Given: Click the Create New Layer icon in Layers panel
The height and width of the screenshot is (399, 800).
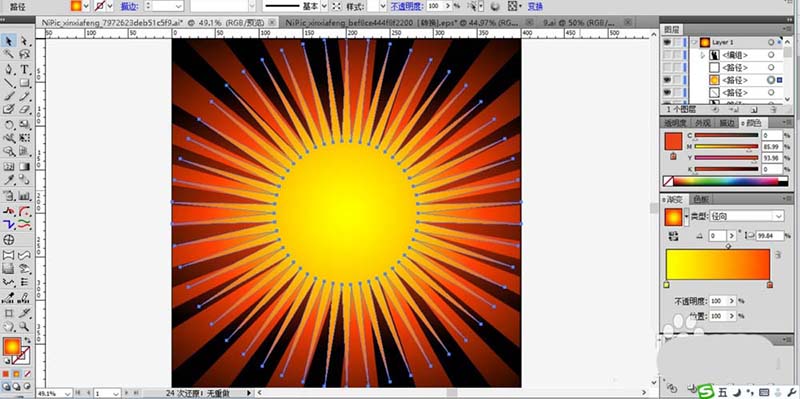Looking at the screenshot, I should (x=754, y=109).
